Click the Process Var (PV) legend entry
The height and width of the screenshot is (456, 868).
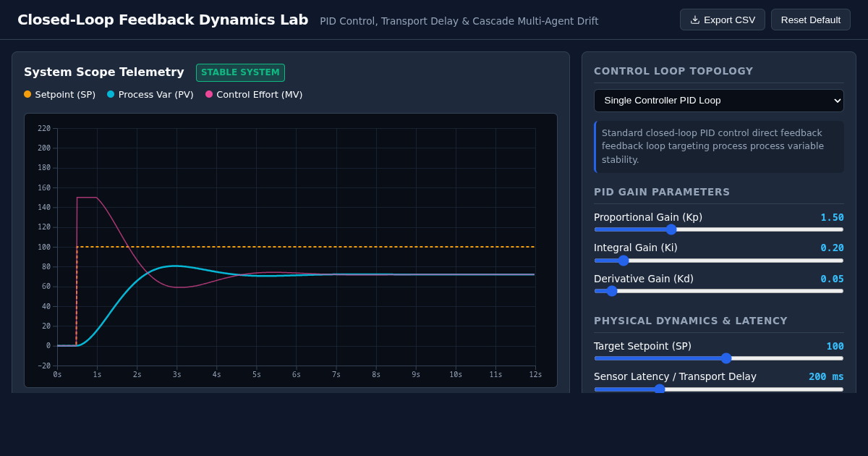point(150,94)
